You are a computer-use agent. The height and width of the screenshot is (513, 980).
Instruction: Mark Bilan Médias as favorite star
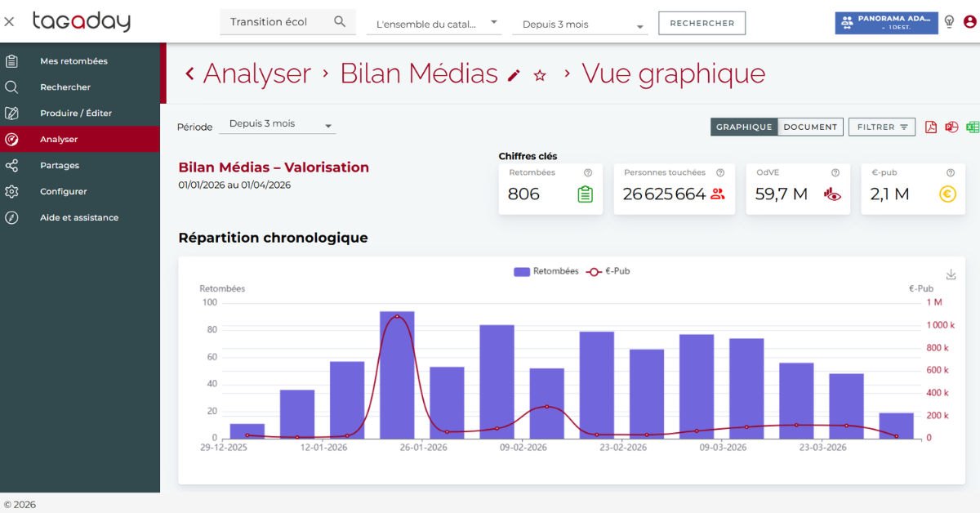click(x=540, y=75)
